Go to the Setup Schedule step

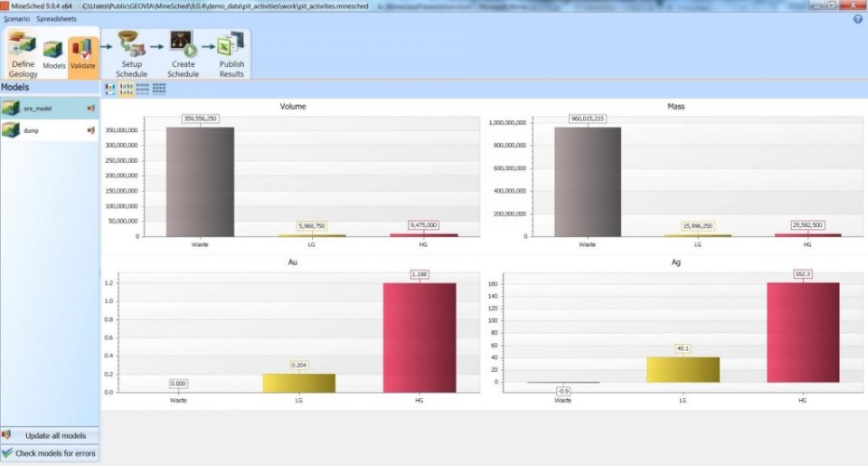click(x=131, y=54)
